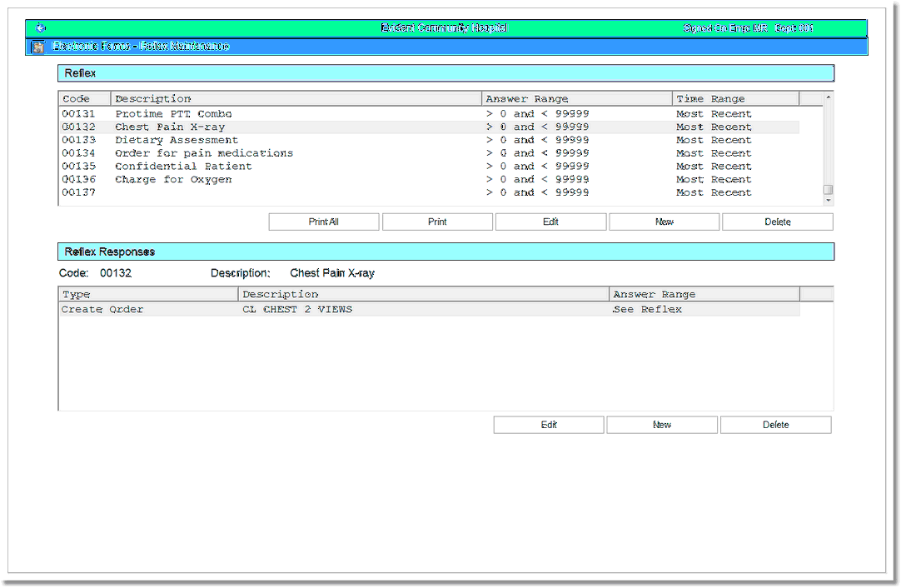This screenshot has width=901, height=588.
Task: Click the Answer Range column header in the Reflex list
Action: point(577,99)
